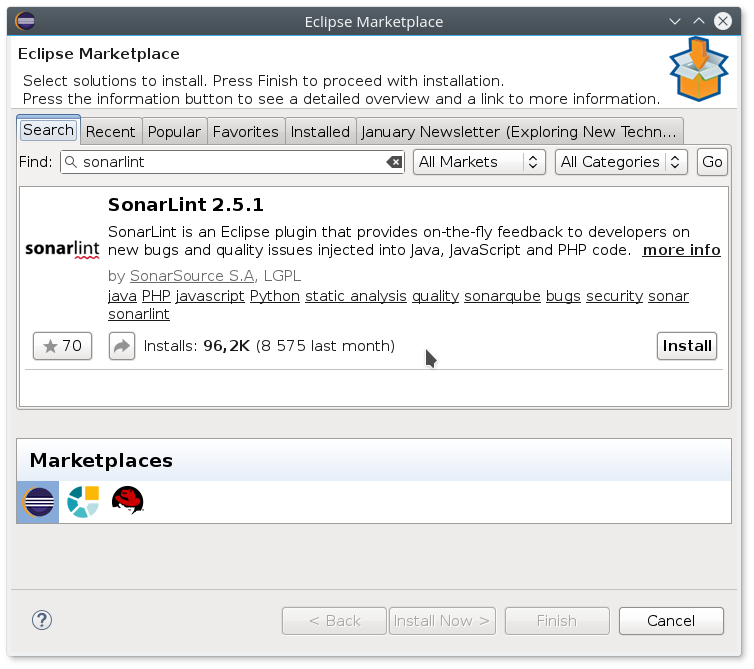754x669 pixels.
Task: Share SonarLint using the arrow button
Action: pyautogui.click(x=122, y=346)
